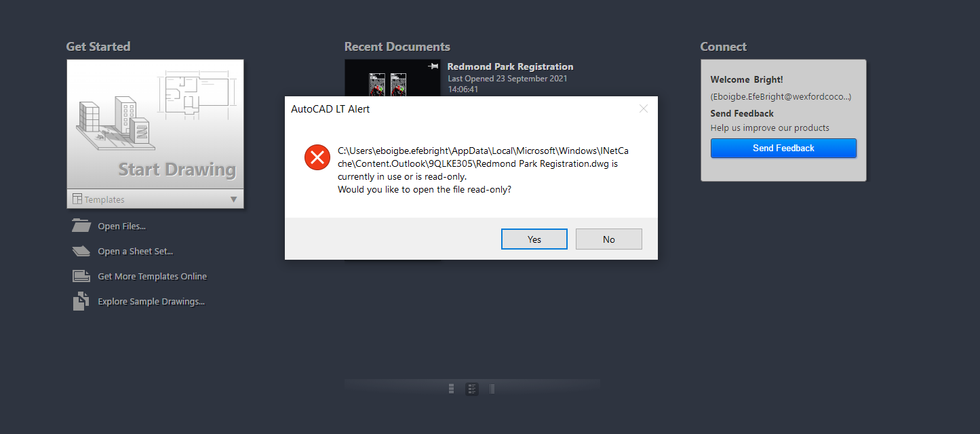Click the Open Files folder icon

(x=81, y=226)
